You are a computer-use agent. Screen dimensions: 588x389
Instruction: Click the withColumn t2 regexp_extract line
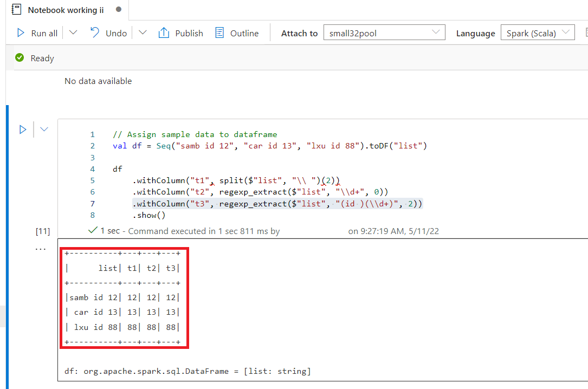click(x=260, y=192)
